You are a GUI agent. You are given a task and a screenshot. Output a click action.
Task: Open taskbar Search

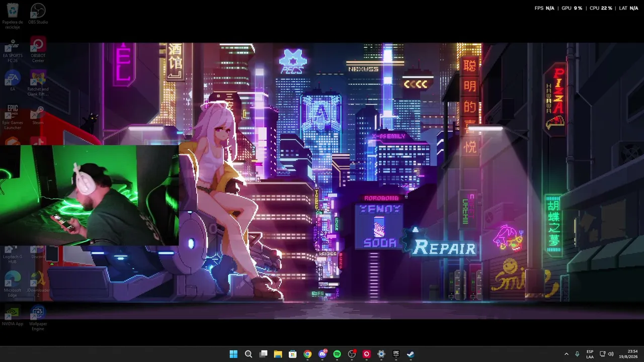(x=248, y=354)
